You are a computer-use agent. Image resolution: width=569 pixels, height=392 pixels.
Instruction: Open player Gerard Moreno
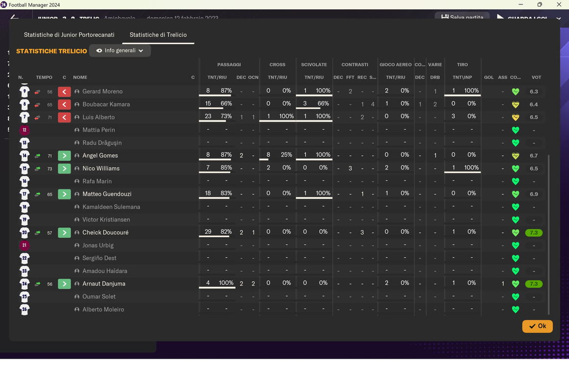pyautogui.click(x=102, y=92)
